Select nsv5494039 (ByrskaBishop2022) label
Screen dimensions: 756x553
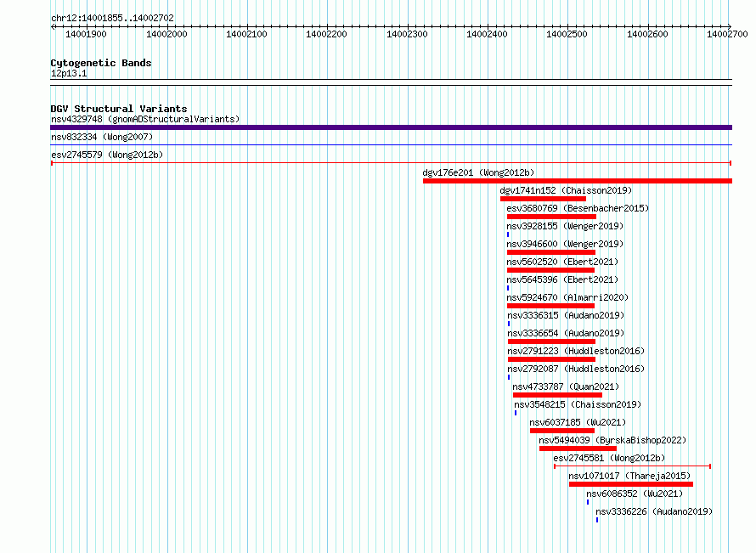612,440
